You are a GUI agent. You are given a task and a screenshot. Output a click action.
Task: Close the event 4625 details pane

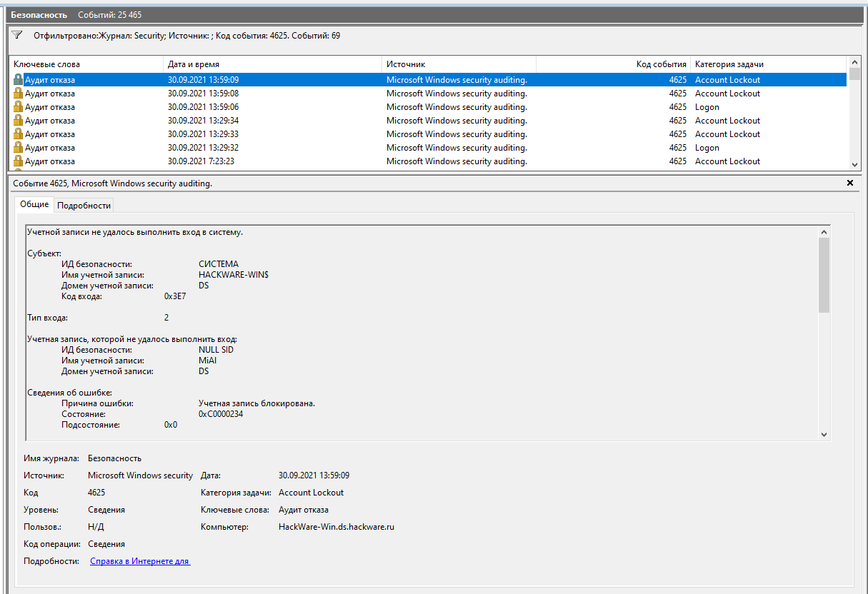point(850,183)
